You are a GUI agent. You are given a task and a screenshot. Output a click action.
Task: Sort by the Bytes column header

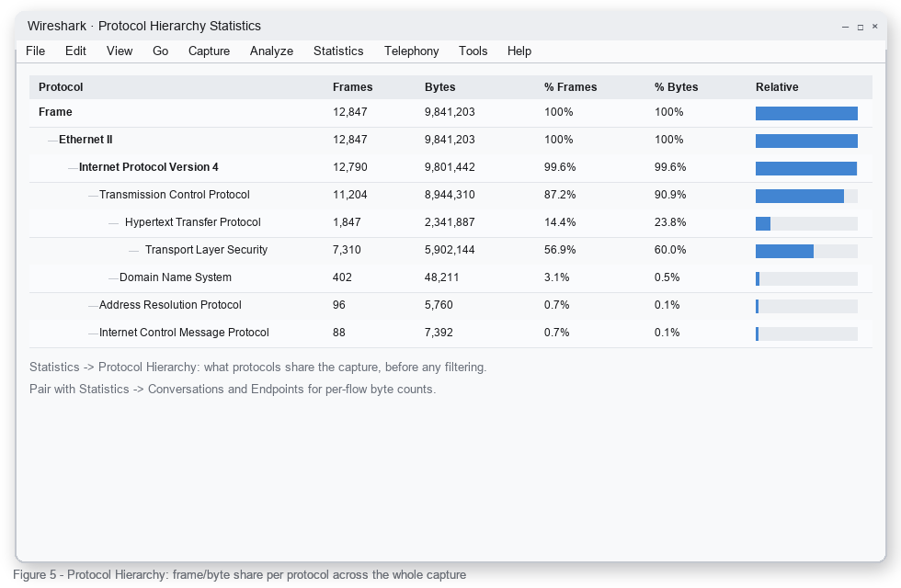(440, 87)
